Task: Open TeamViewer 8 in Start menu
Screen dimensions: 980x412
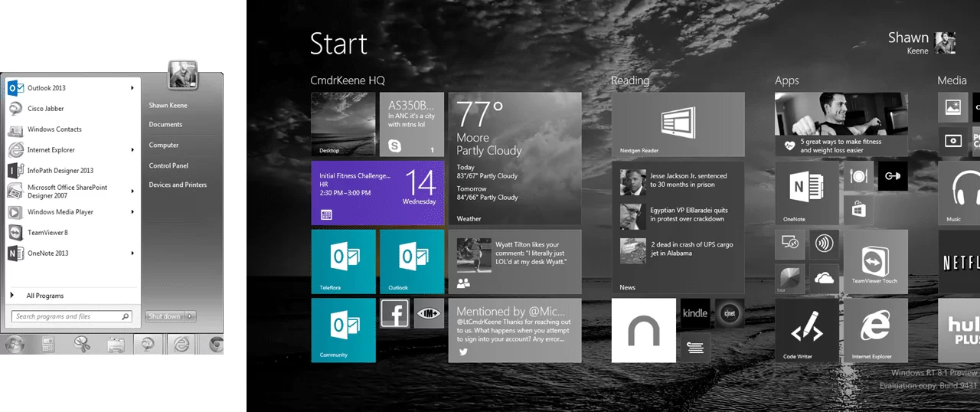Action: [73, 233]
